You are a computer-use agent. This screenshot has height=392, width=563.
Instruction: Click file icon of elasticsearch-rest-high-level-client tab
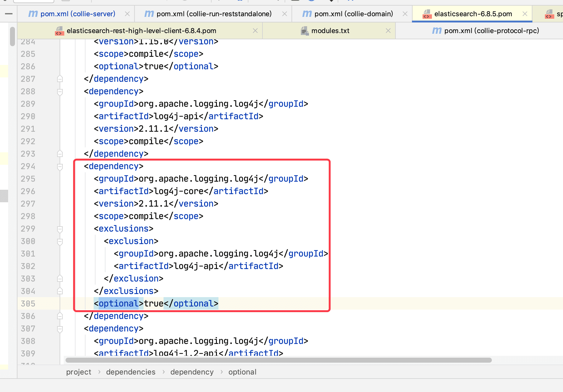pyautogui.click(x=59, y=31)
